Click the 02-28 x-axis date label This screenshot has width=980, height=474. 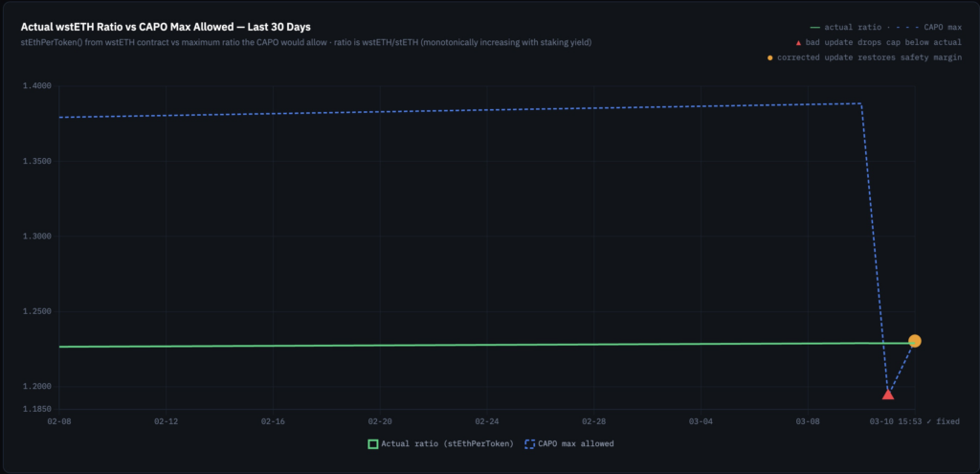click(x=593, y=421)
